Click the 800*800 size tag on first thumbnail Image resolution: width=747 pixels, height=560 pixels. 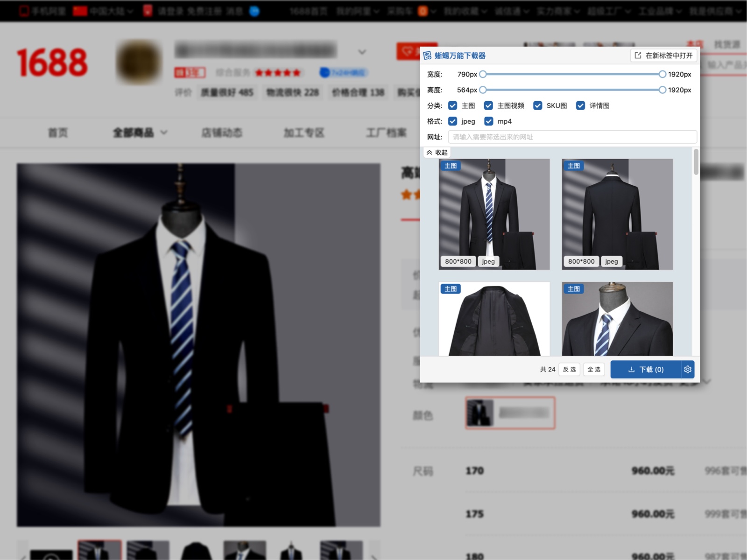(458, 261)
